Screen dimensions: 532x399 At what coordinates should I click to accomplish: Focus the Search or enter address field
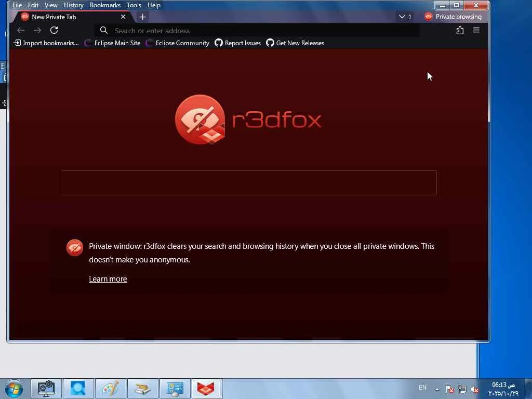pos(256,31)
